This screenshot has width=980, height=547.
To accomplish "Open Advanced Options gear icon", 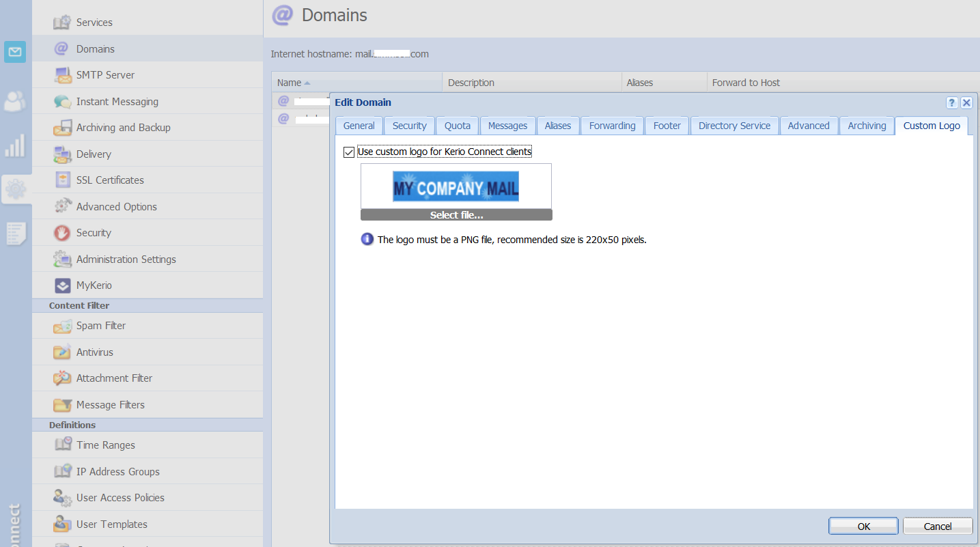I will point(62,206).
